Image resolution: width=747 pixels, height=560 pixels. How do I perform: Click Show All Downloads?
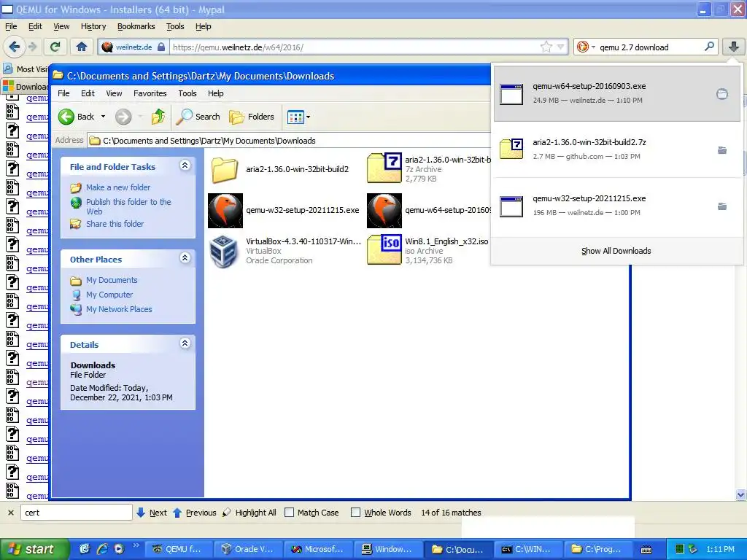click(x=616, y=251)
